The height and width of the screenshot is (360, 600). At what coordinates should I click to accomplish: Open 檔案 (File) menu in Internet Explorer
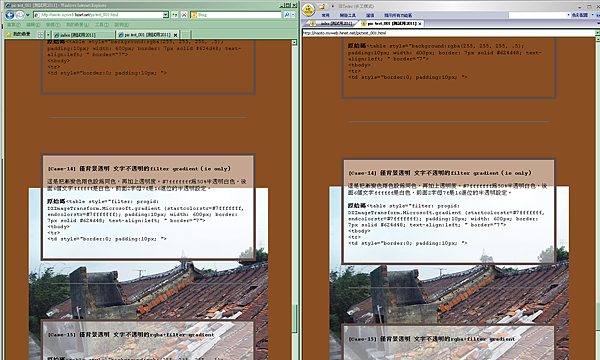click(13, 24)
